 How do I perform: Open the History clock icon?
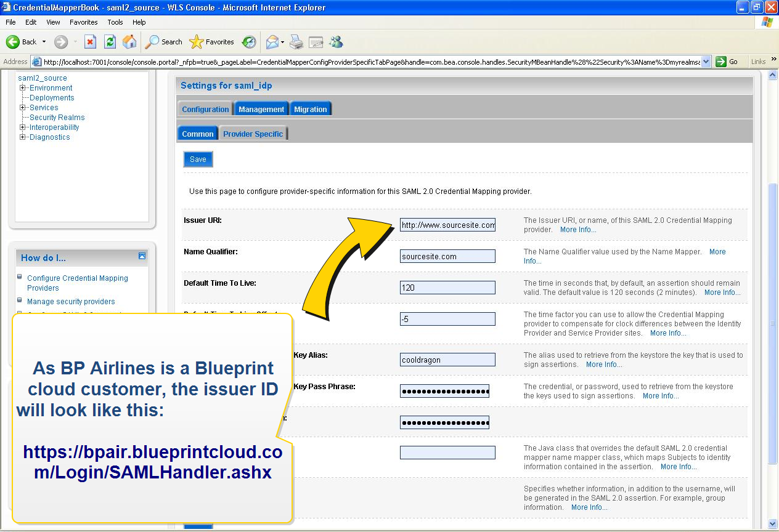pos(249,42)
